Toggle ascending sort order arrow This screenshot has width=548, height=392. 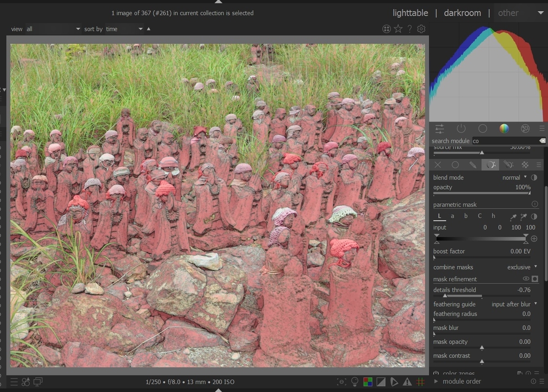(149, 29)
